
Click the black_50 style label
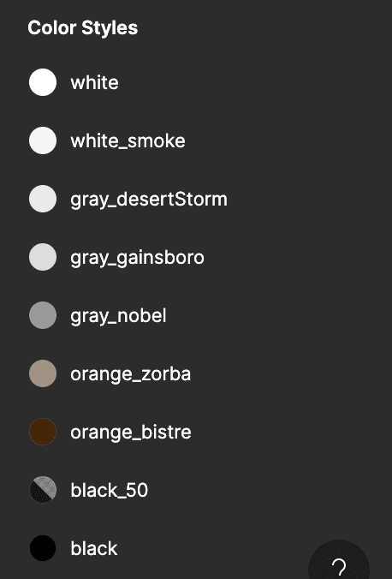click(x=110, y=491)
